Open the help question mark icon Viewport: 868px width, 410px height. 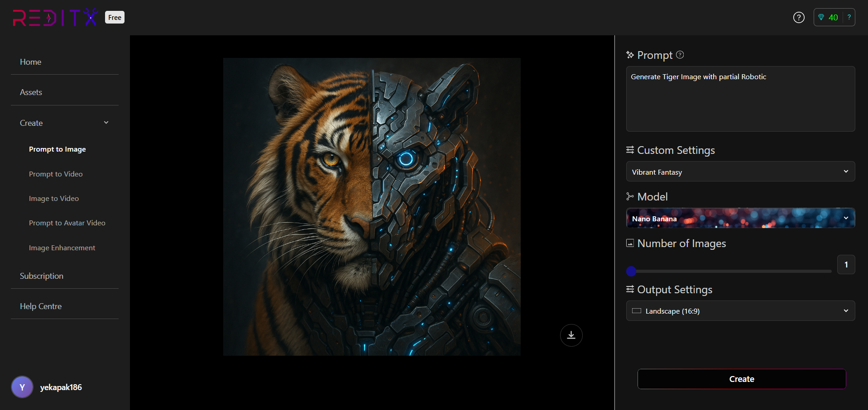pos(799,18)
